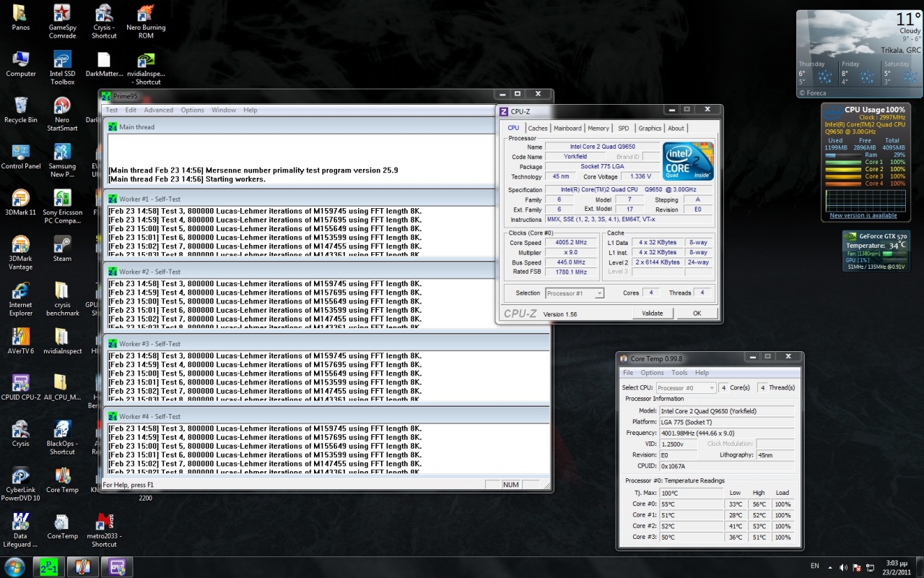The width and height of the screenshot is (924, 578).
Task: Open the CPU-Z Selection Processor #1 dropdown
Action: 575,293
